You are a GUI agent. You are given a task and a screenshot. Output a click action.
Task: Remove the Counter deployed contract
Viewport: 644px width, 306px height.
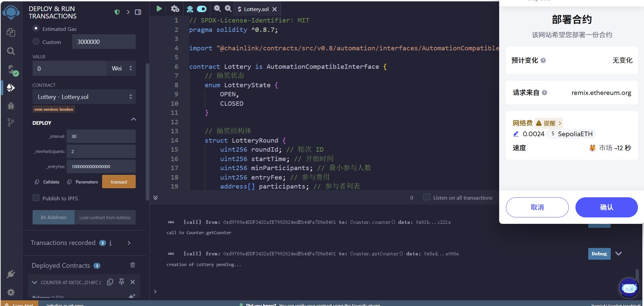(133, 282)
